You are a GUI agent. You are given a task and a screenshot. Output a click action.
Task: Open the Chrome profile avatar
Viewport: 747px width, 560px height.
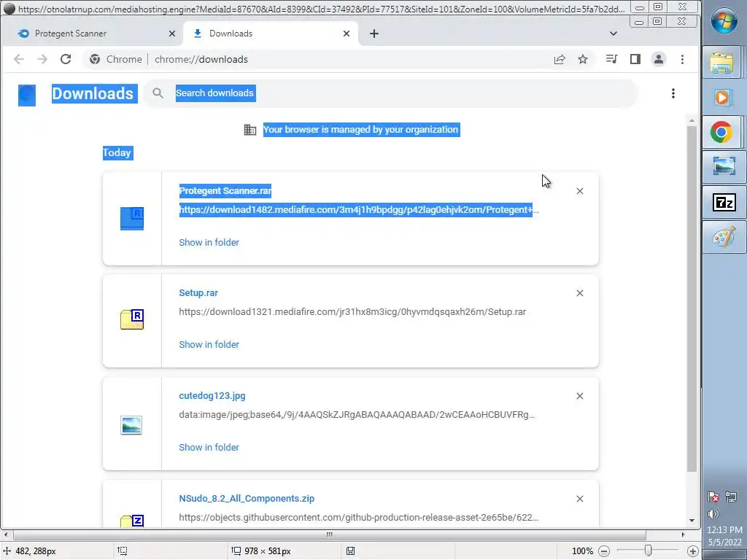tap(659, 59)
